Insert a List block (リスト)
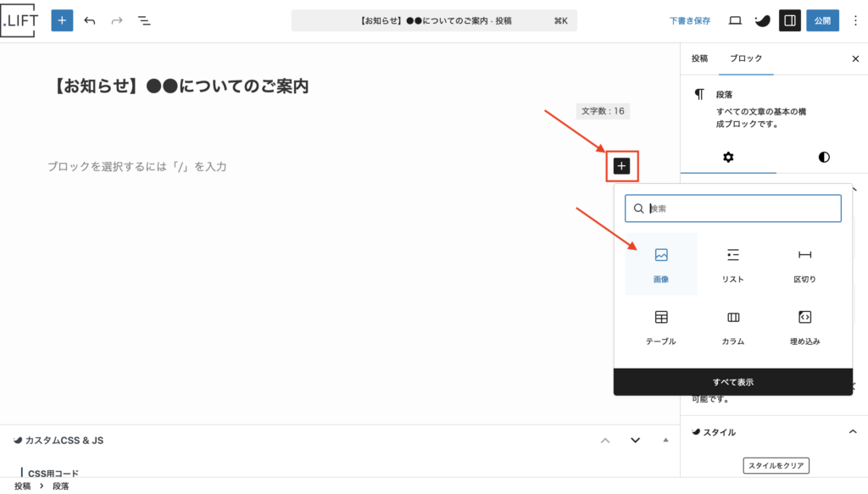The width and height of the screenshot is (868, 494). [733, 264]
